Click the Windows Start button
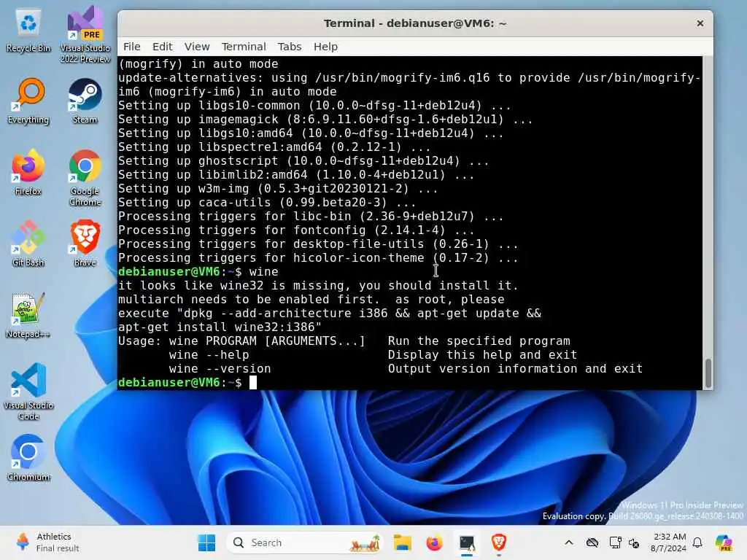Screen dimensions: 747x560 click(x=206, y=542)
